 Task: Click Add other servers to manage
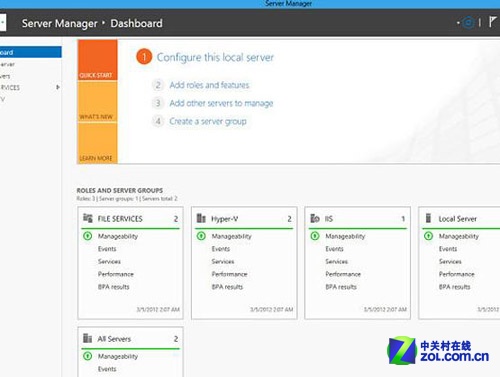221,103
